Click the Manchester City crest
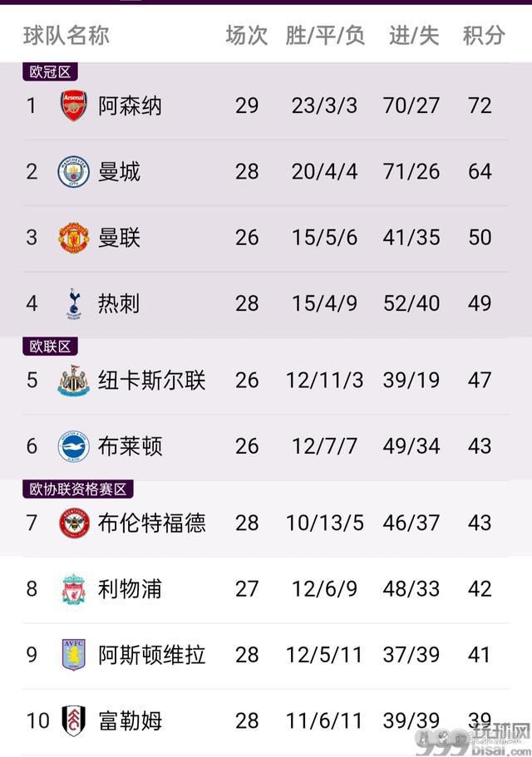The width and height of the screenshot is (532, 757). point(73,171)
